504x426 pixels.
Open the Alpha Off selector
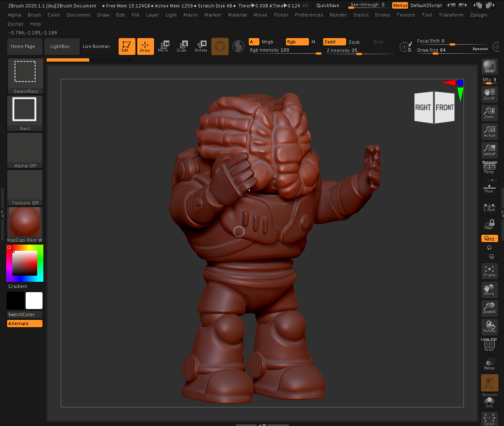25,150
